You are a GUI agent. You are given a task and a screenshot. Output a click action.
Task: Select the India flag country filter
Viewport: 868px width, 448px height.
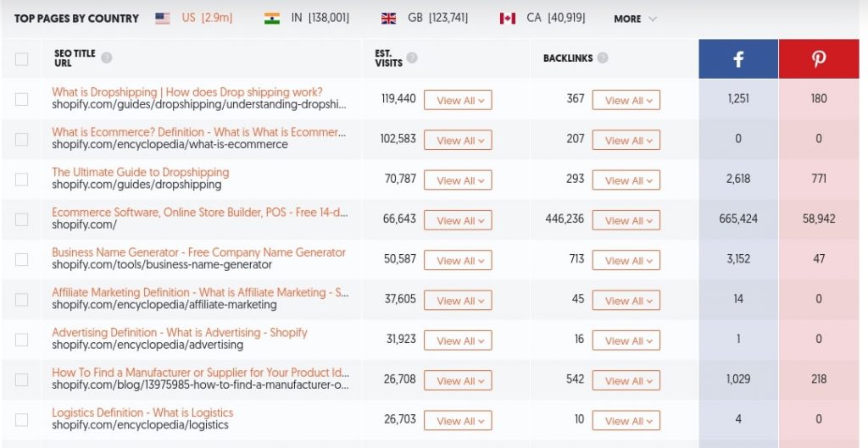click(x=272, y=18)
